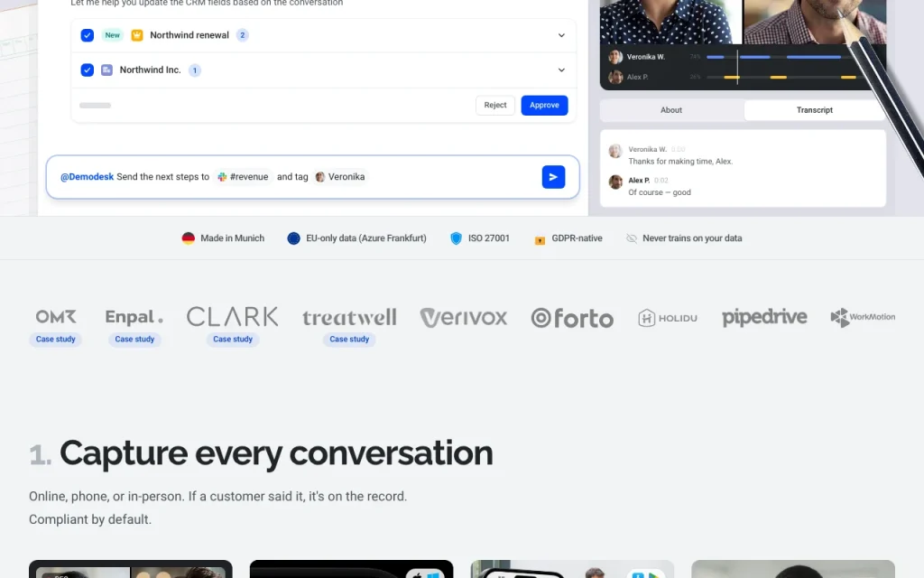The width and height of the screenshot is (924, 578).
Task: Expand the Northwind Inc. row chevron
Action: pyautogui.click(x=561, y=70)
